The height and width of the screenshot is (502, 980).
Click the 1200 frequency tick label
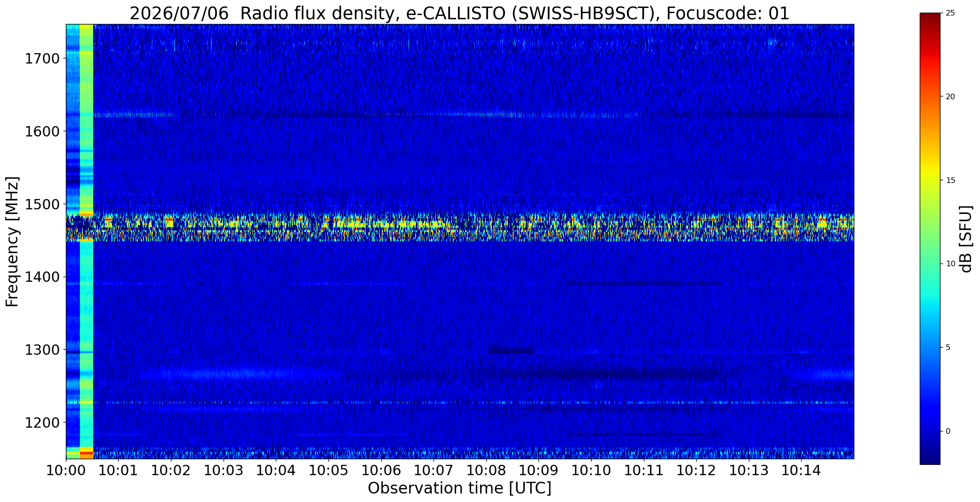(x=42, y=422)
